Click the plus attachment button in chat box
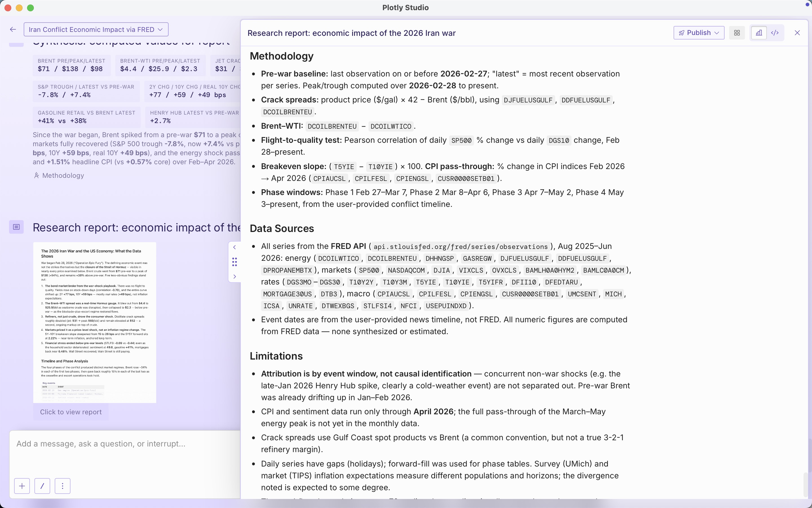 click(22, 486)
